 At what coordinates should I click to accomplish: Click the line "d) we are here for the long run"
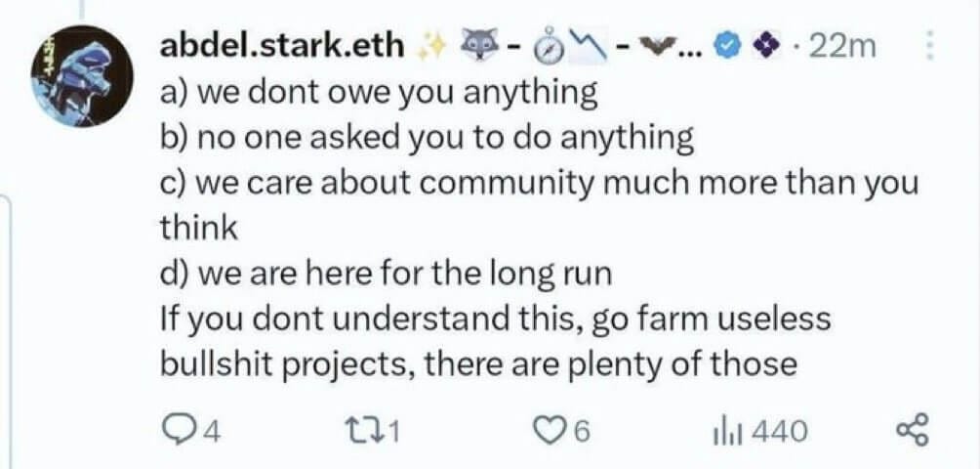click(385, 274)
